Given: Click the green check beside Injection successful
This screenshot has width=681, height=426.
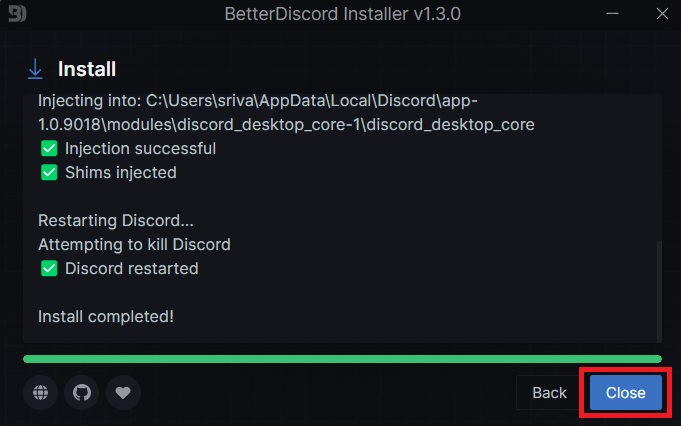Looking at the screenshot, I should pyautogui.click(x=48, y=148).
